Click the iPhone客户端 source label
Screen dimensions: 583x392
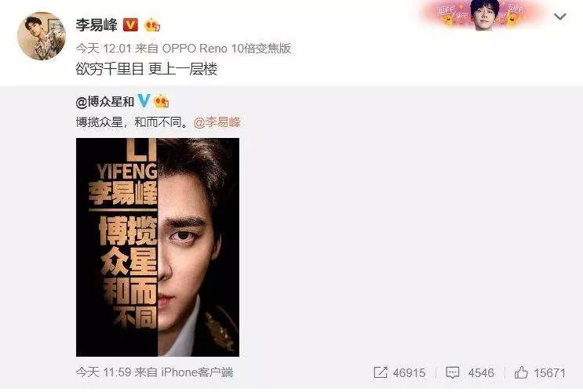tap(197, 372)
